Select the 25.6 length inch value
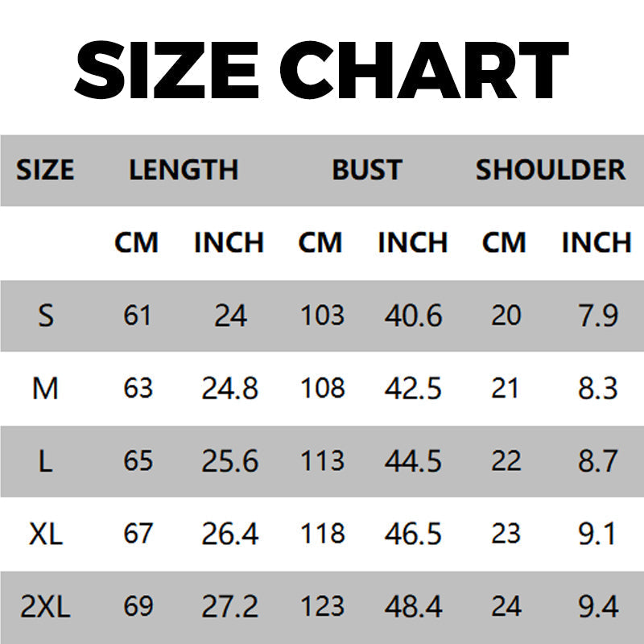 pyautogui.click(x=229, y=461)
